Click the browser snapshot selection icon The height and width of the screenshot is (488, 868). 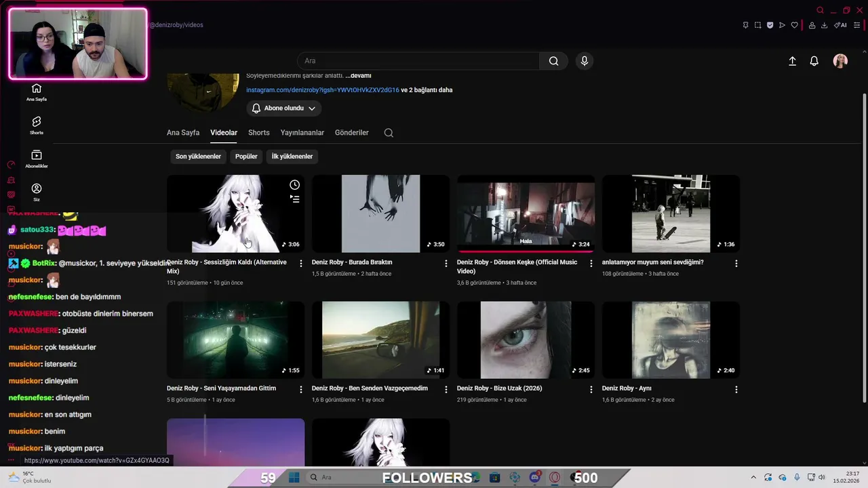[x=757, y=25]
